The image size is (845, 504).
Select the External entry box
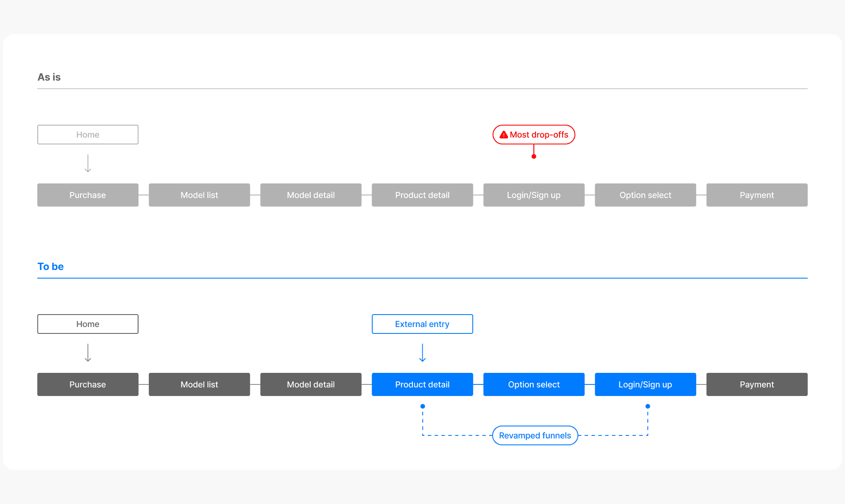[x=422, y=324]
